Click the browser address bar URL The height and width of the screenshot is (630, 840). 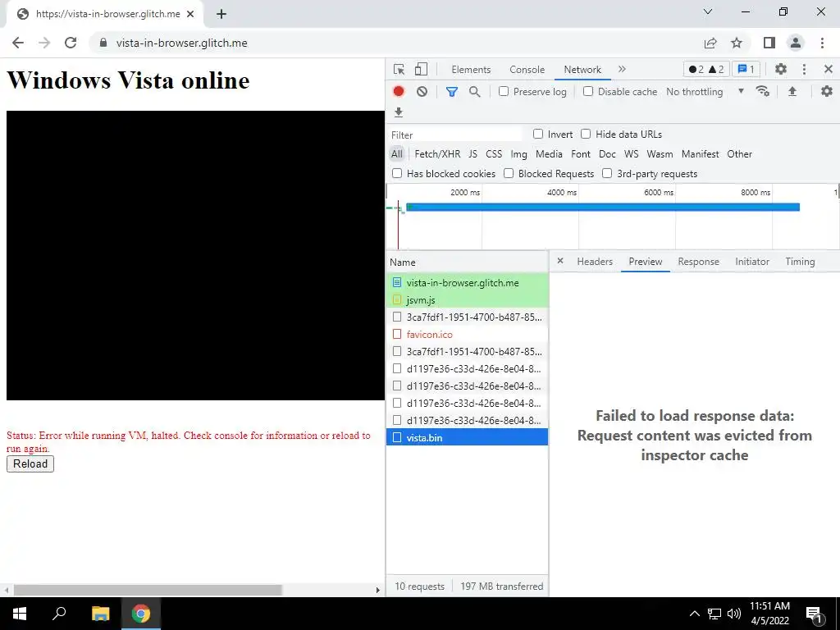[x=181, y=43]
